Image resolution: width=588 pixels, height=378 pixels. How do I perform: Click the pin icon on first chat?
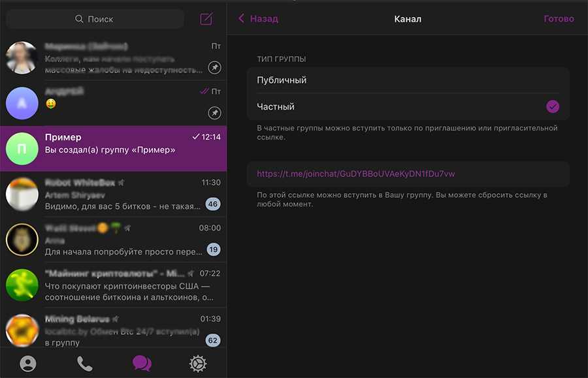pyautogui.click(x=214, y=67)
